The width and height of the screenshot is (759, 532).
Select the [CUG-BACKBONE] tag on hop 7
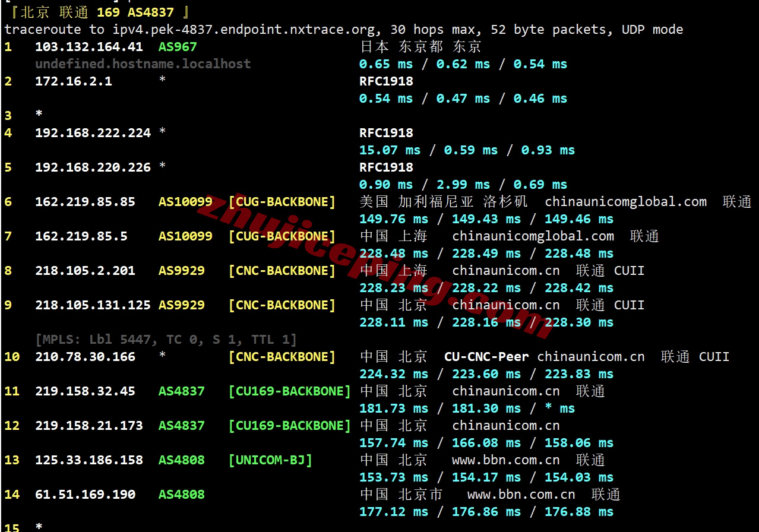point(282,236)
